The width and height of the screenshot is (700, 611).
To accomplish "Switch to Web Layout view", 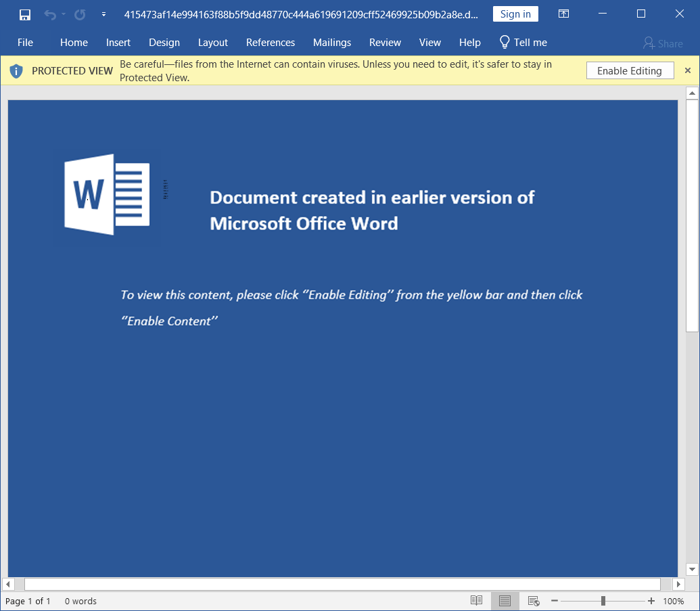I will point(533,601).
